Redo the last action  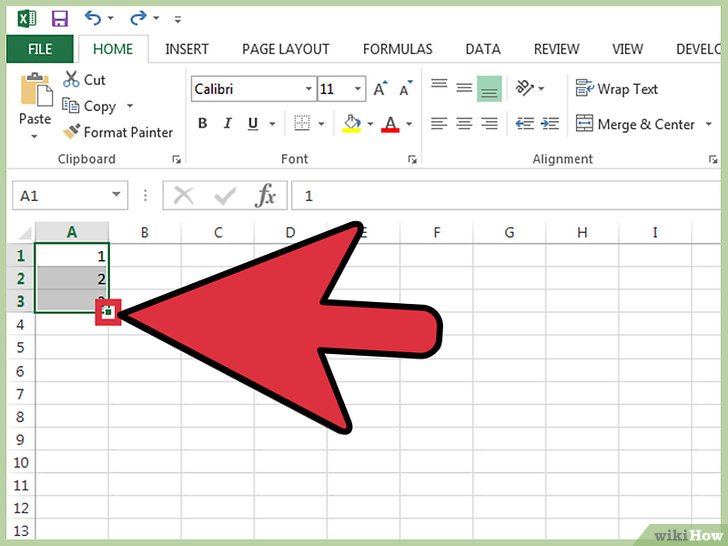138,18
